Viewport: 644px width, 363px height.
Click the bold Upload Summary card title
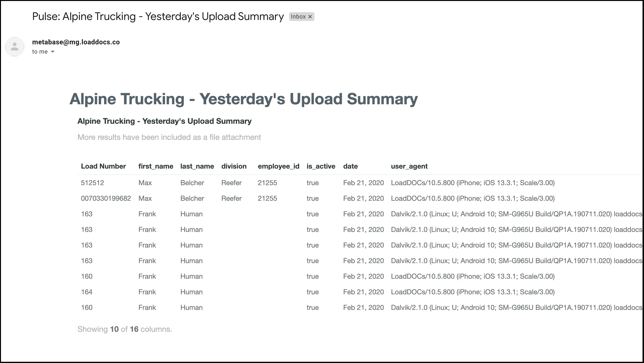tap(165, 121)
